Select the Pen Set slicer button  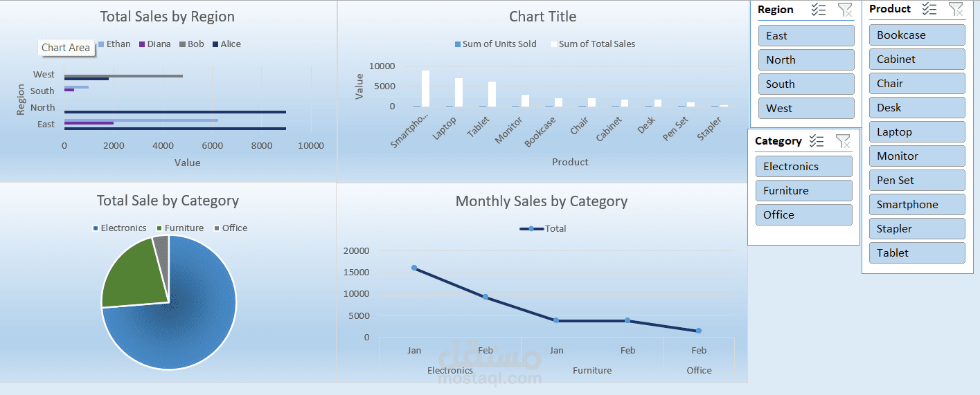917,181
